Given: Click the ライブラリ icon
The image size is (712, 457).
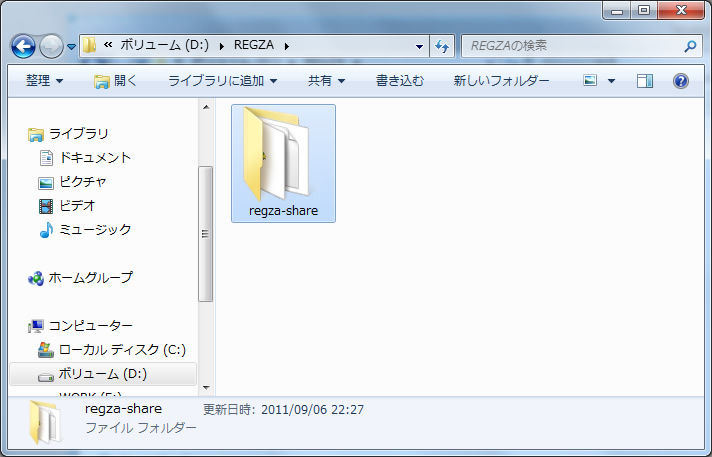Looking at the screenshot, I should (x=36, y=134).
